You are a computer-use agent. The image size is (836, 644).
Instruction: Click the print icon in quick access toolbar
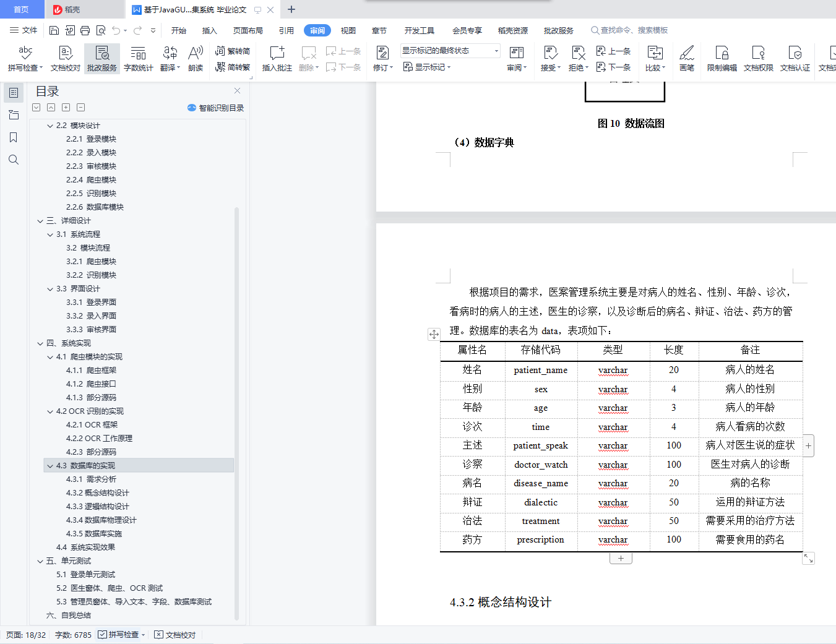[85, 30]
